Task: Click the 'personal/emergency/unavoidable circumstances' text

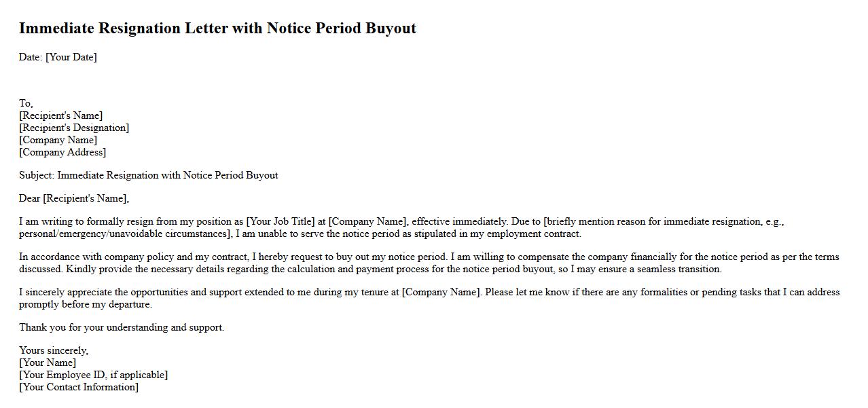Action: pos(125,234)
